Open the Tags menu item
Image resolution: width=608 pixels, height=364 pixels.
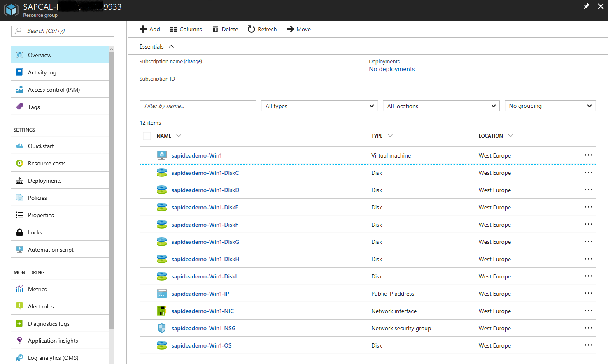60,107
